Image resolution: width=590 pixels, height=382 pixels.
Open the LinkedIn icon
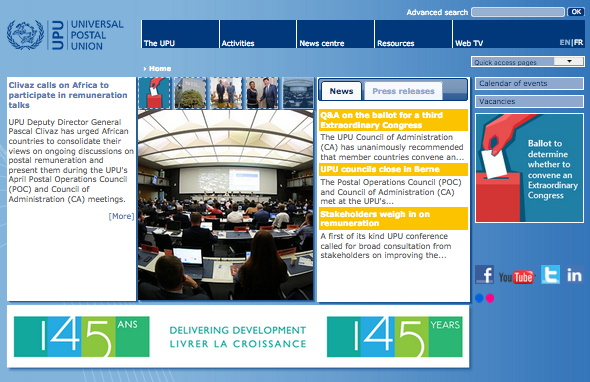click(x=574, y=275)
